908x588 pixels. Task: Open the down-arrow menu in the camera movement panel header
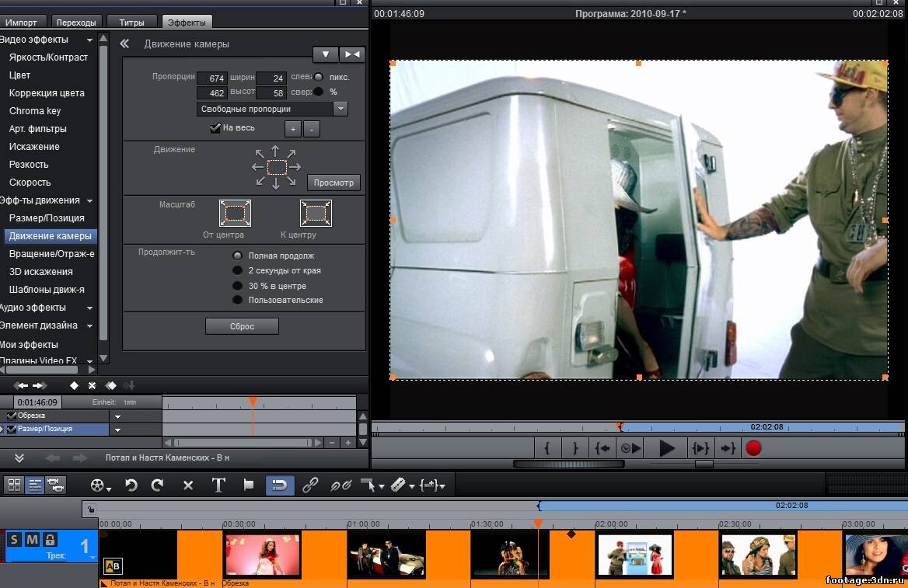326,54
